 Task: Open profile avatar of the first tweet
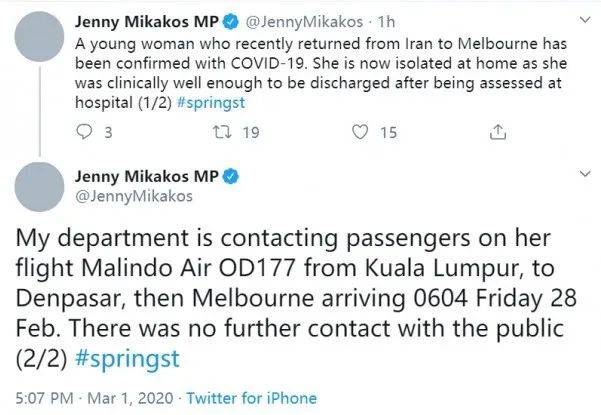coord(39,36)
